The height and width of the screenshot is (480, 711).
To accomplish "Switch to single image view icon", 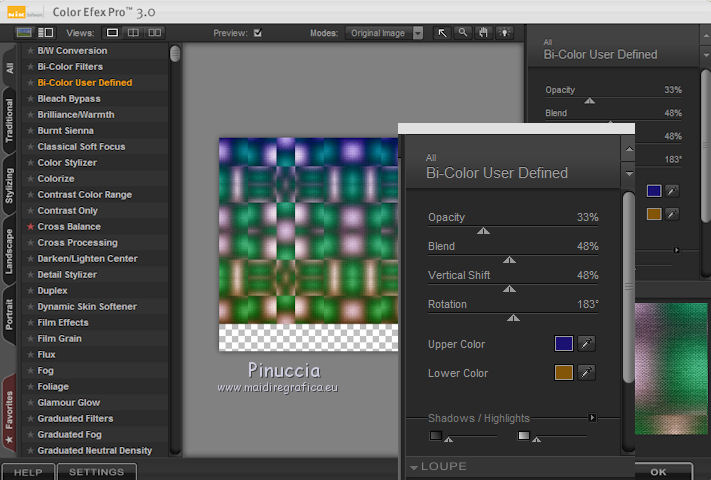I will pyautogui.click(x=112, y=33).
